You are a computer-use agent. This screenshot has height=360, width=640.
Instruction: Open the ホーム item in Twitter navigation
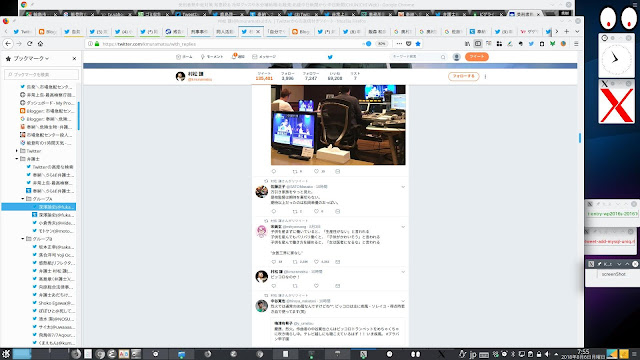[x=184, y=57]
